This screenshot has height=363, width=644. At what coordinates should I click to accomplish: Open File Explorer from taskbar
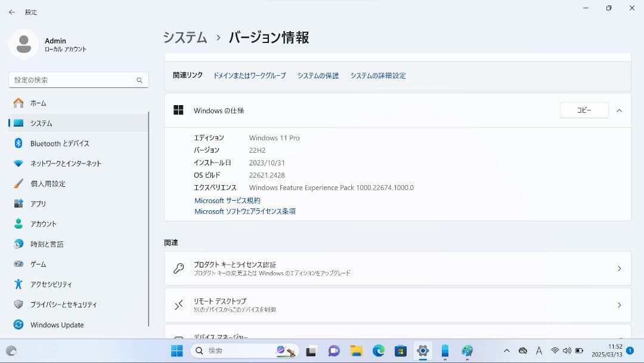(x=356, y=351)
